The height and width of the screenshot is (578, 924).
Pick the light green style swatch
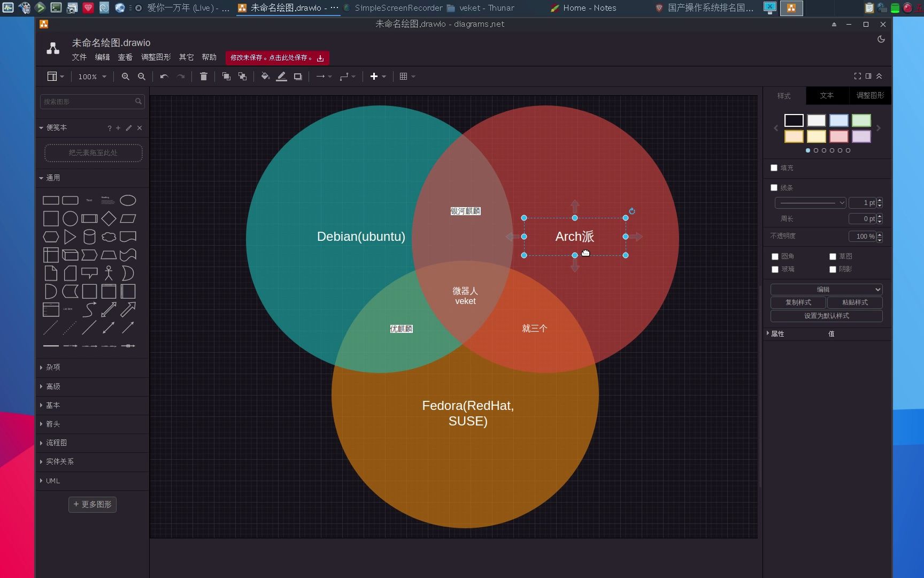pos(861,120)
